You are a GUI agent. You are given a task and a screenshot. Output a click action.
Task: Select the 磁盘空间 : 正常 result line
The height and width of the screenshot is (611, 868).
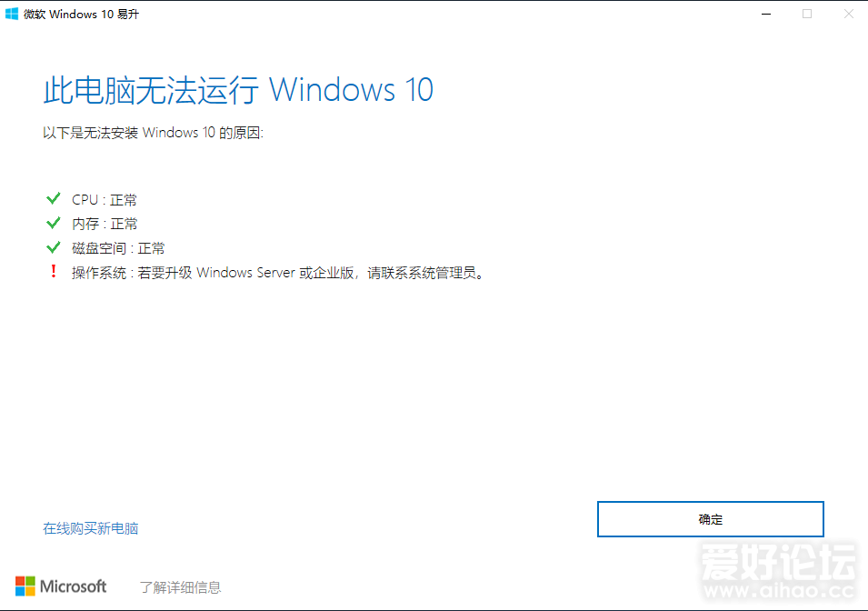(118, 248)
